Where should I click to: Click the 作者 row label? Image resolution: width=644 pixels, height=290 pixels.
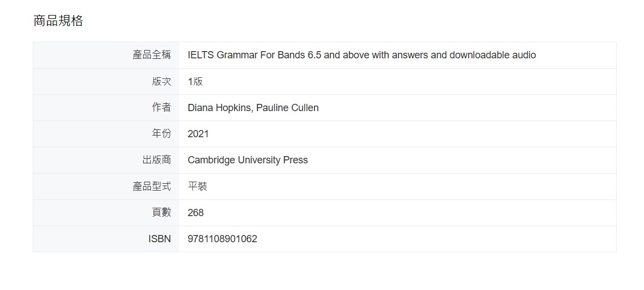click(161, 107)
